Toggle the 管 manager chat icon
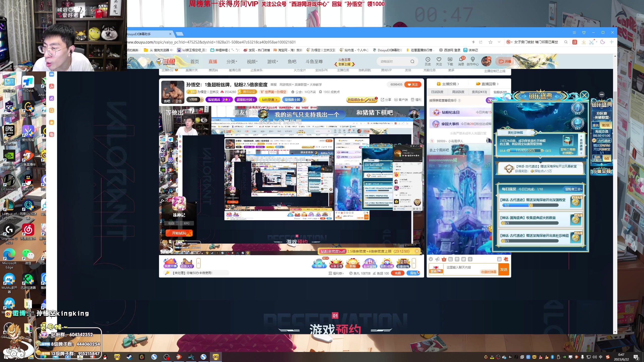This screenshot has width=644, height=362. pyautogui.click(x=457, y=259)
